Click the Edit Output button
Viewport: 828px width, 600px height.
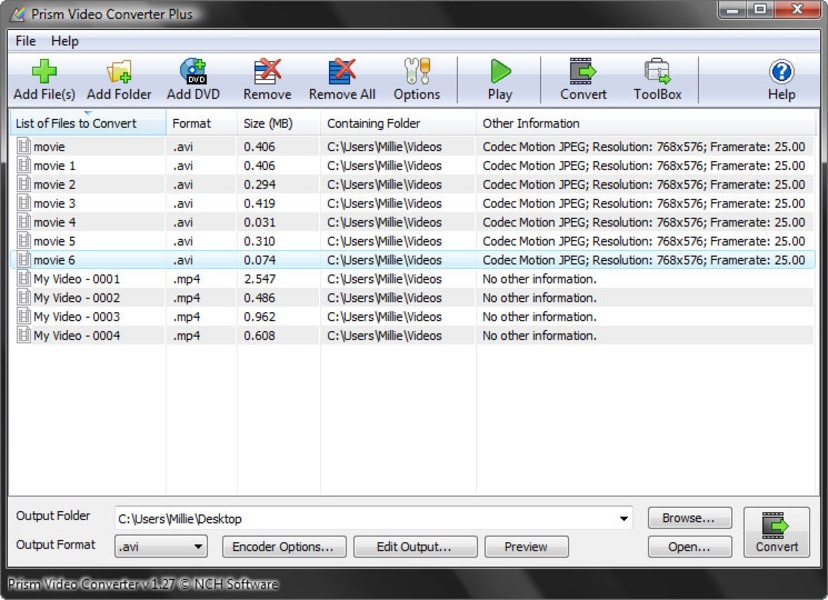tap(413, 547)
